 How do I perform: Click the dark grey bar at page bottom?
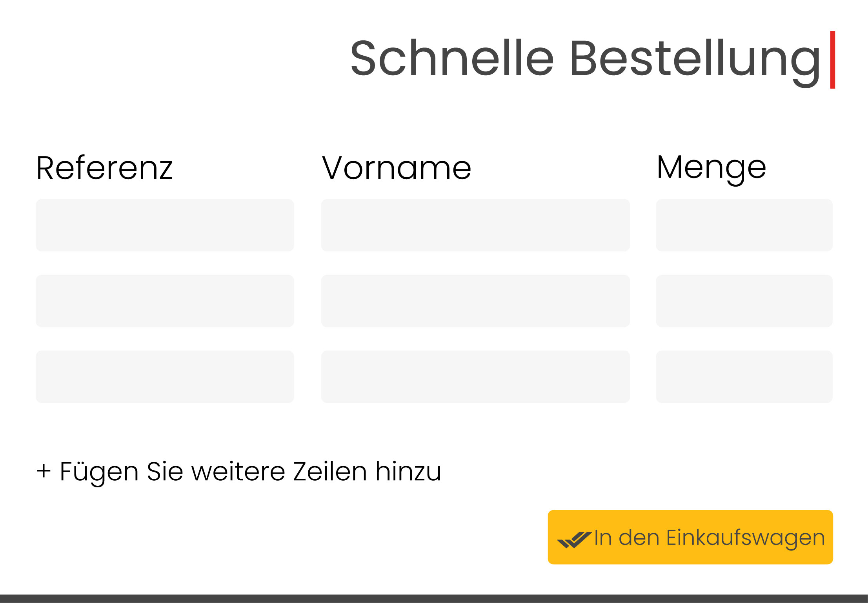coord(434,599)
